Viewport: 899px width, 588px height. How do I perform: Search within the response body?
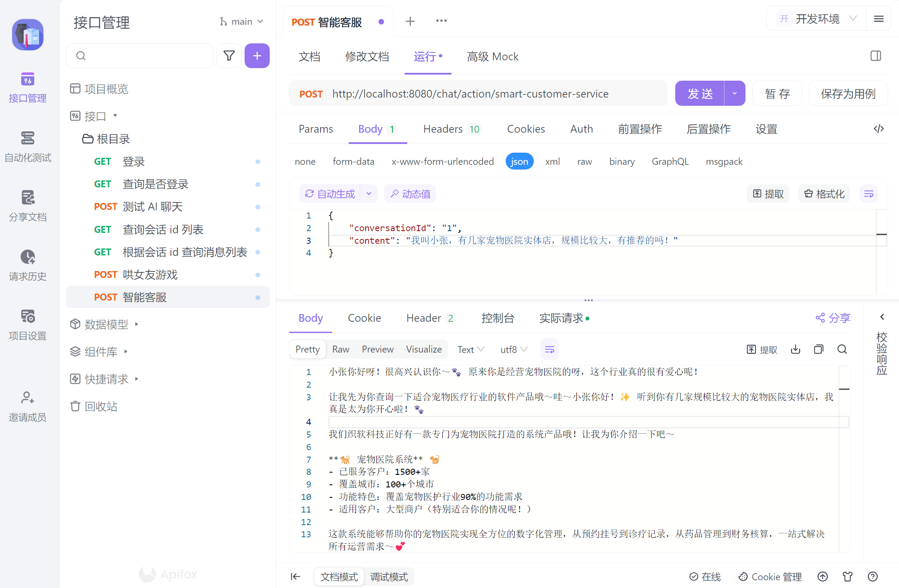[x=842, y=350]
